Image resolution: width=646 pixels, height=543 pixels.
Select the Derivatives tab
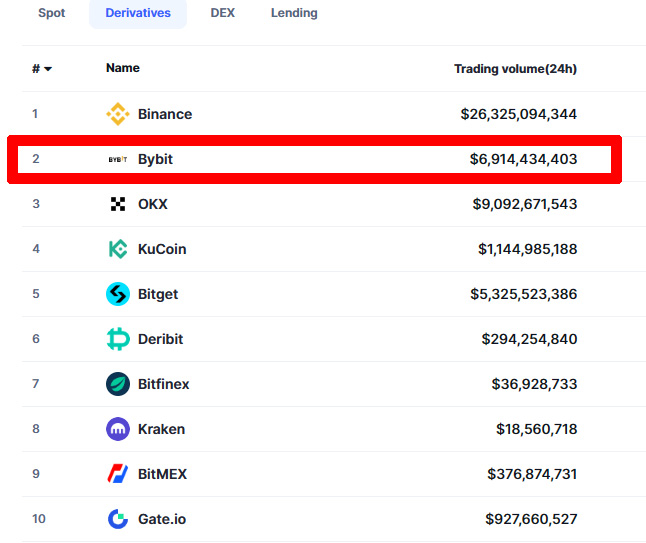pyautogui.click(x=138, y=13)
